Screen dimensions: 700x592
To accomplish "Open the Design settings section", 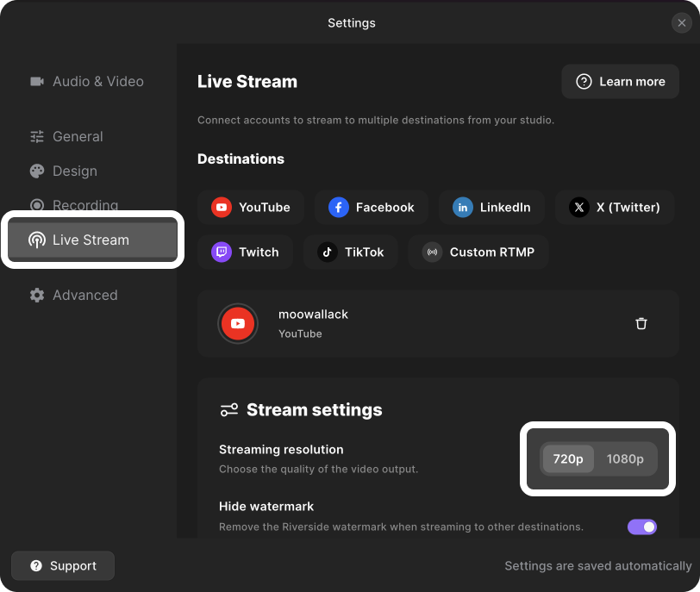I will (x=74, y=171).
